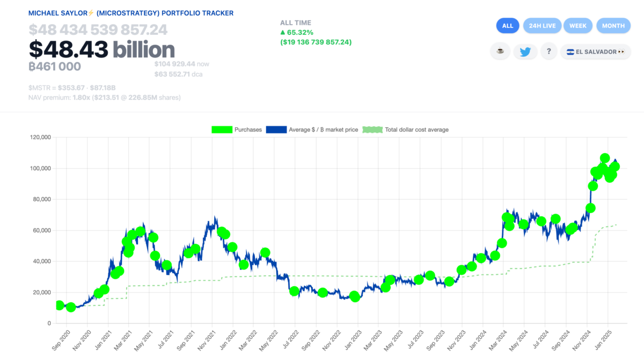This screenshot has height=357, width=644.
Task: Toggle Purchases series in chart legend
Action: click(x=237, y=129)
